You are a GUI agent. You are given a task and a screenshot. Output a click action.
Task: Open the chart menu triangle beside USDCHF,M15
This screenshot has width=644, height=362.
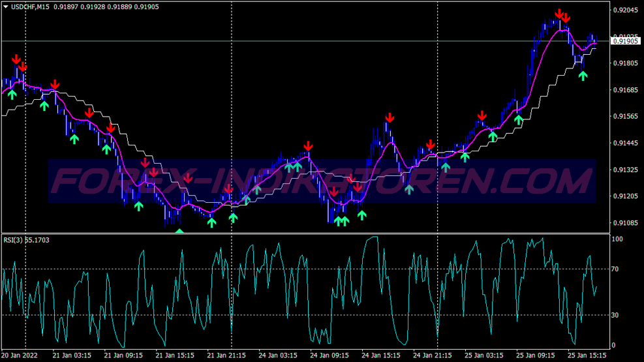click(6, 7)
